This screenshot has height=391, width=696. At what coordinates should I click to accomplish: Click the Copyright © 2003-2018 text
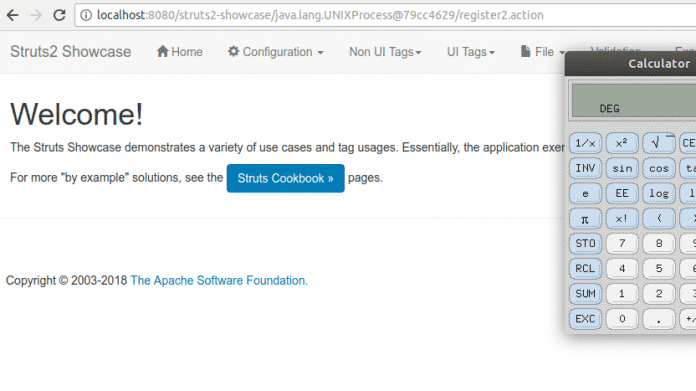[67, 280]
